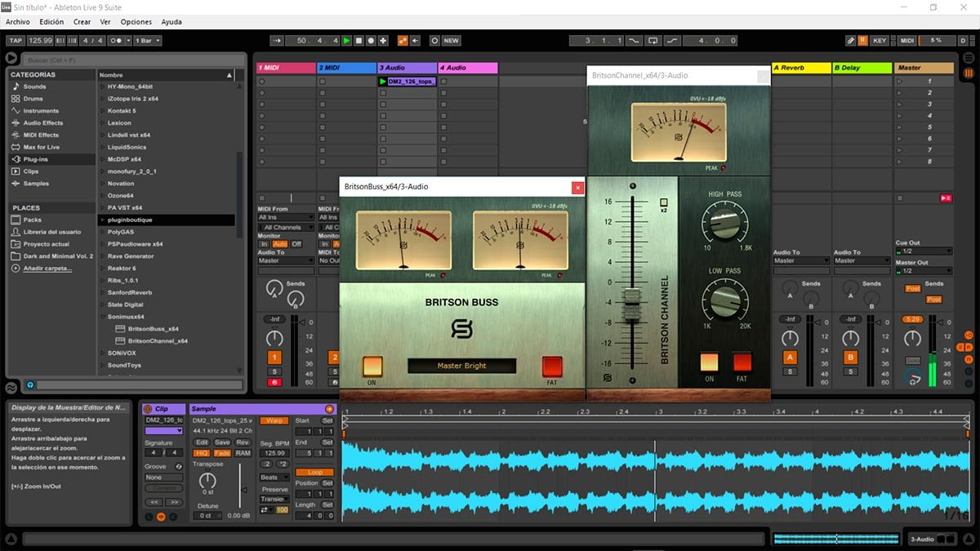Toggle the Fade button

point(222,453)
